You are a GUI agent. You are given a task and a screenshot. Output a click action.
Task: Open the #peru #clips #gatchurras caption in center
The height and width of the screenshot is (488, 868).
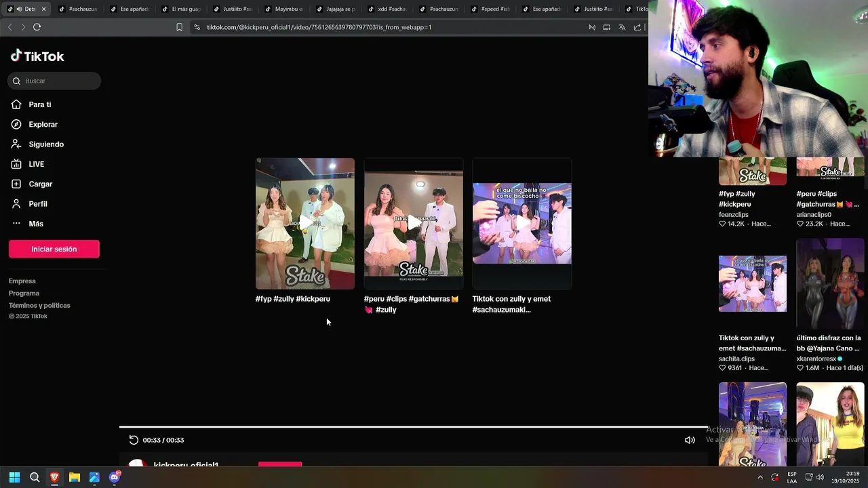click(412, 304)
